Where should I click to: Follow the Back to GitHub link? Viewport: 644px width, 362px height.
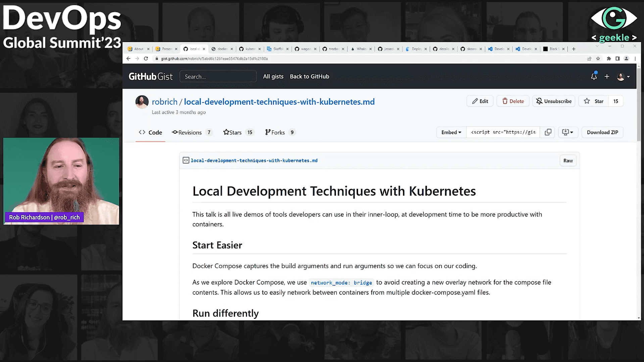point(309,76)
